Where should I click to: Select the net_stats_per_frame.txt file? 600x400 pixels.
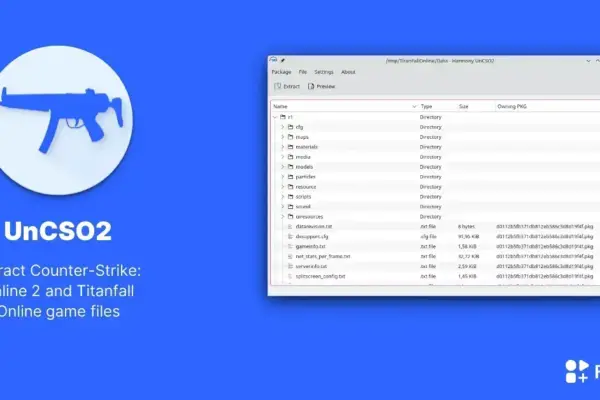(323, 256)
